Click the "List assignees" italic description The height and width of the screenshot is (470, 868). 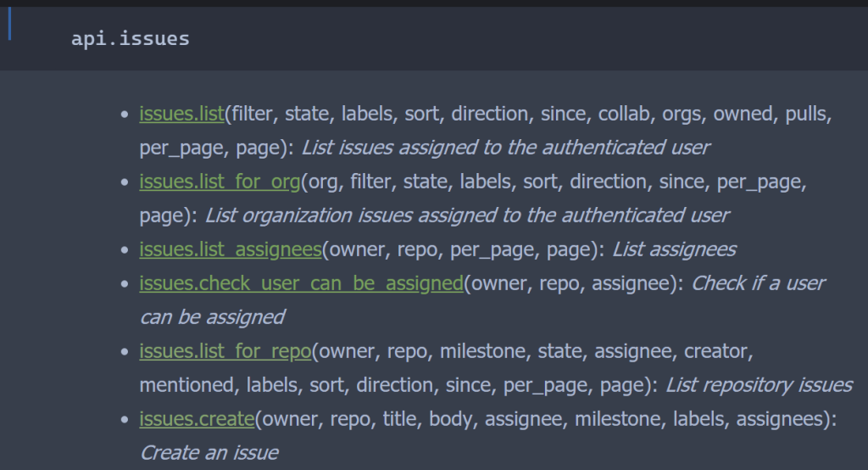674,249
